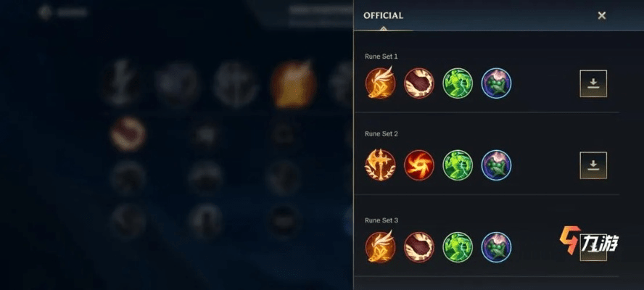Select the highlighted golden keystone in blurred background
The height and width of the screenshot is (290, 644).
click(293, 84)
